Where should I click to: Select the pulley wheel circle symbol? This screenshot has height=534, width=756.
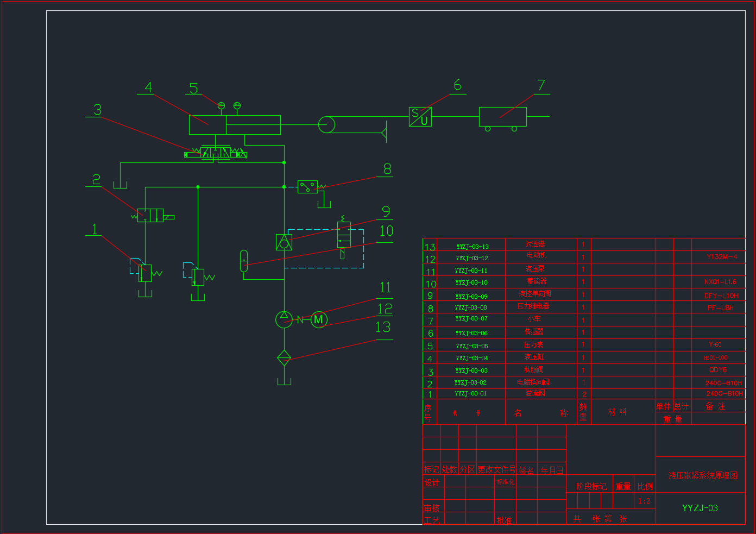(x=326, y=124)
